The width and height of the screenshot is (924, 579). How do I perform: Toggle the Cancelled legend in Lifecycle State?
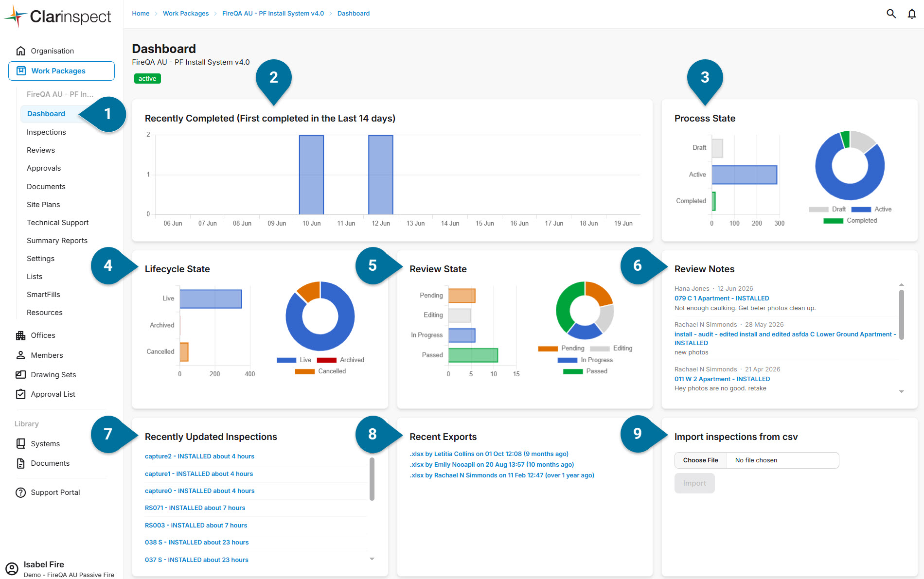pos(320,371)
